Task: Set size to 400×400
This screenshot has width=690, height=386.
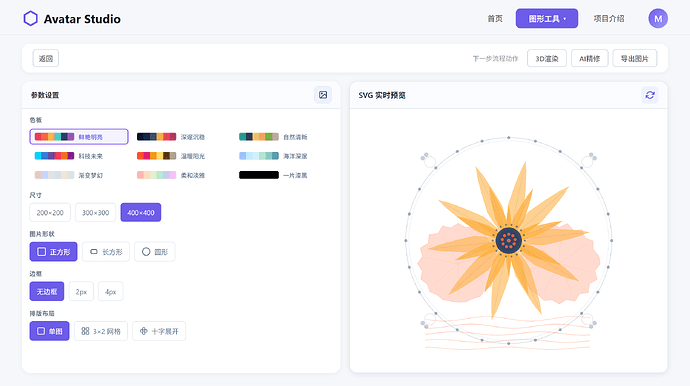Action: click(141, 212)
